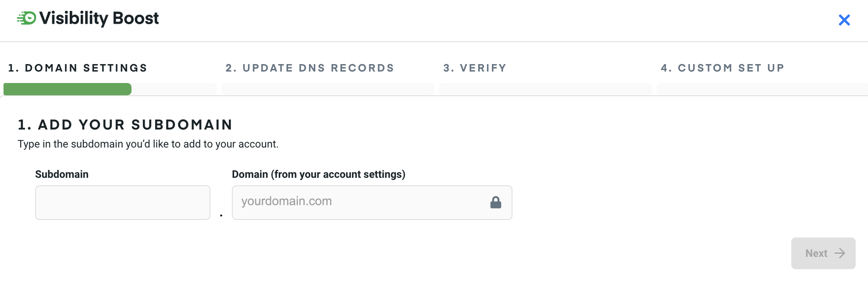Open the Verify step tab
This screenshot has height=281, width=868.
click(475, 68)
